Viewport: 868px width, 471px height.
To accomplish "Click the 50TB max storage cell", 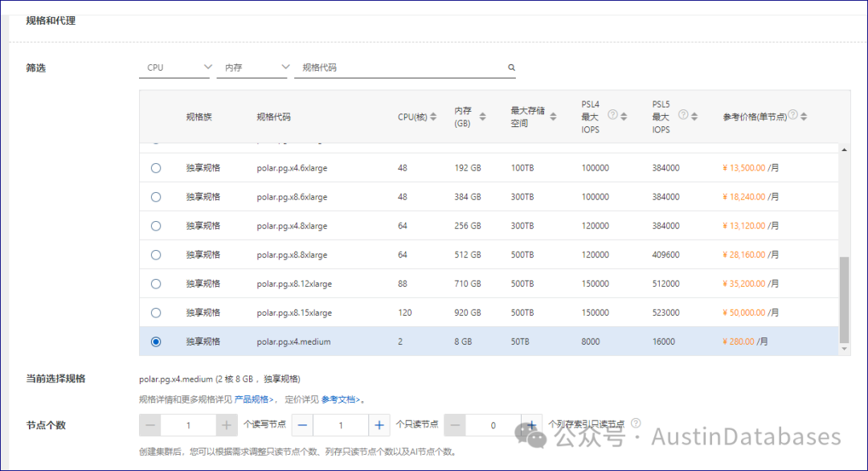I will click(x=520, y=342).
